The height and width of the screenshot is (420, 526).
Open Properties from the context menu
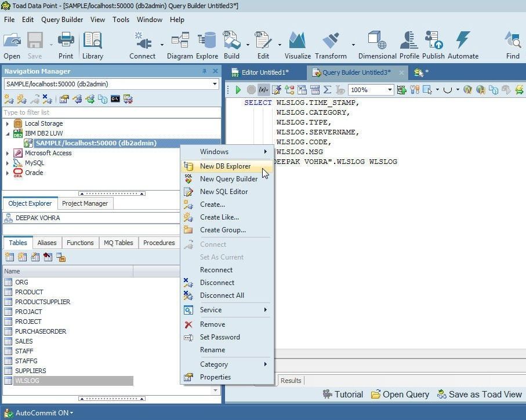point(227,377)
